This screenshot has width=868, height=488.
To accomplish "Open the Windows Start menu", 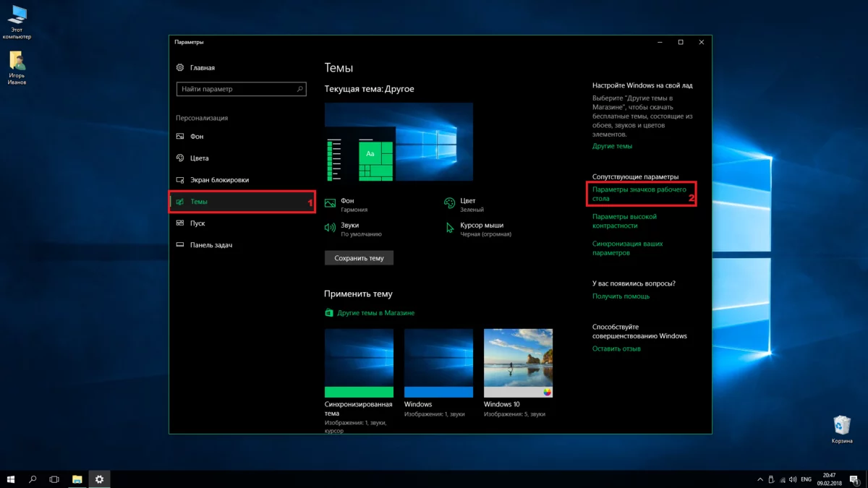I will coord(11,479).
